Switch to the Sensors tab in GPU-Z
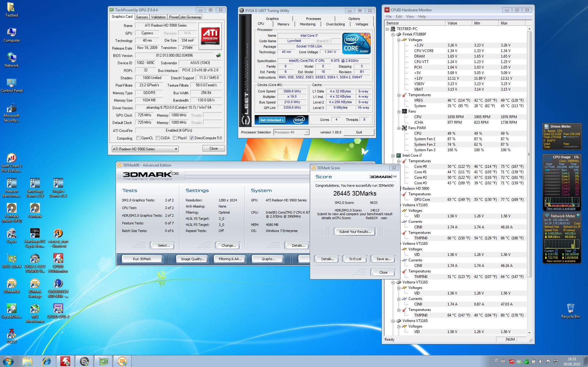The height and width of the screenshot is (367, 588). click(x=142, y=17)
